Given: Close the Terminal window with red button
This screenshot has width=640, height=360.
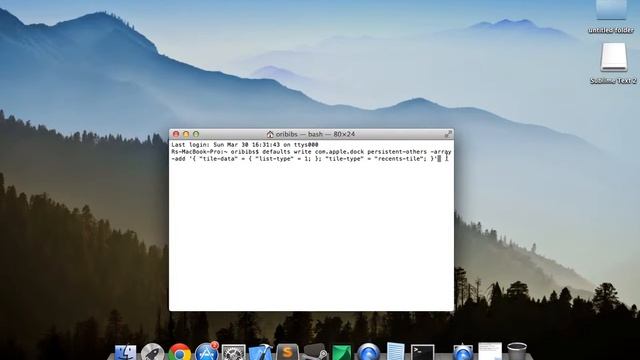Looking at the screenshot, I should [x=176, y=134].
